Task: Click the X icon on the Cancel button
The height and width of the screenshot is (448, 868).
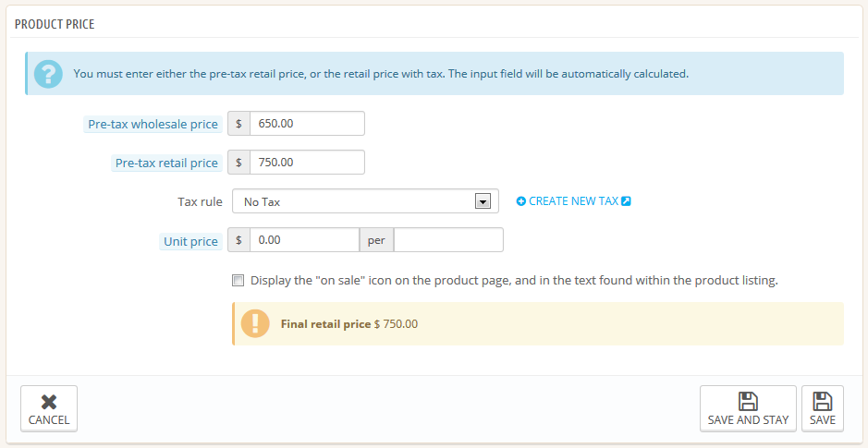Action: pyautogui.click(x=49, y=402)
